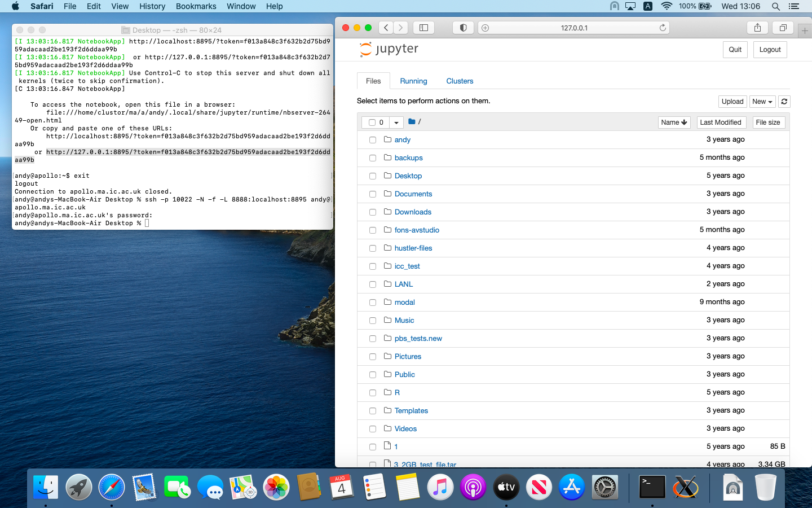Image resolution: width=812 pixels, height=508 pixels.
Task: Open the hustler-files folder link
Action: (413, 248)
